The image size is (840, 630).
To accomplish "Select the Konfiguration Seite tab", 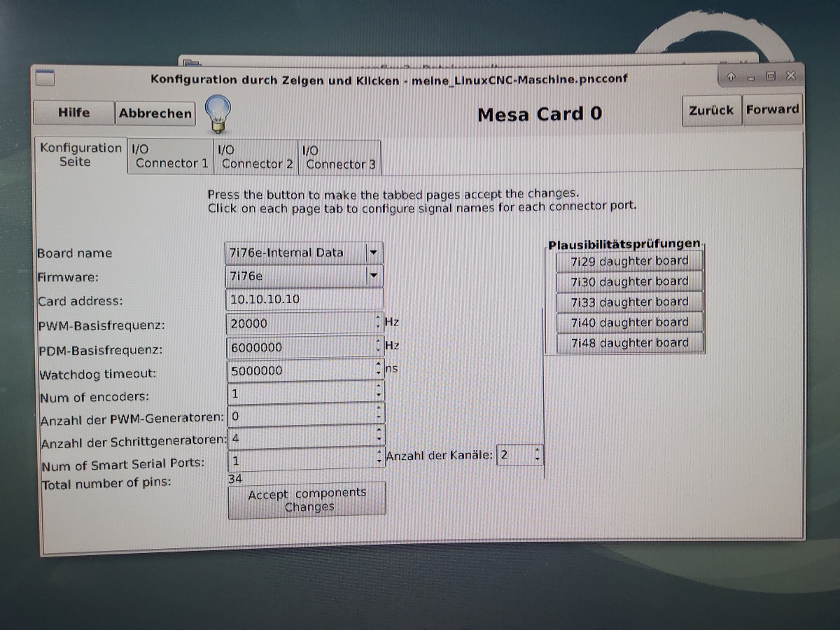I will click(80, 155).
